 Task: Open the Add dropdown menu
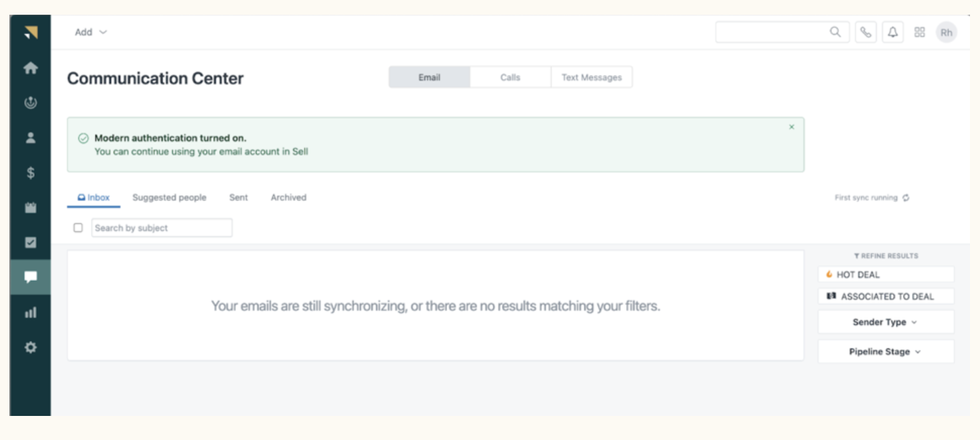click(91, 32)
